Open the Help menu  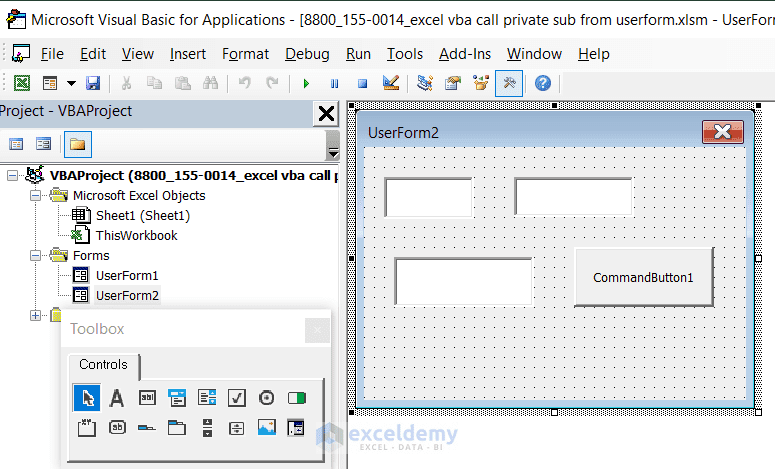pyautogui.click(x=594, y=54)
